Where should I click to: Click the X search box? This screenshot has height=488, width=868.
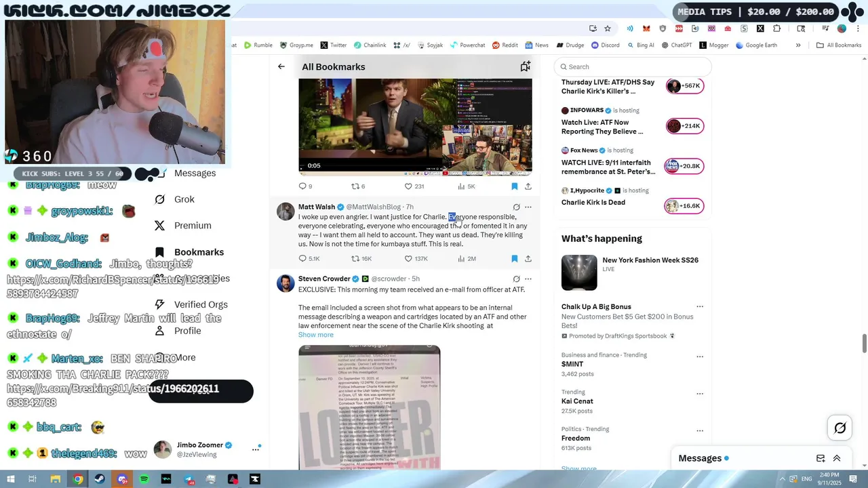[632, 66]
